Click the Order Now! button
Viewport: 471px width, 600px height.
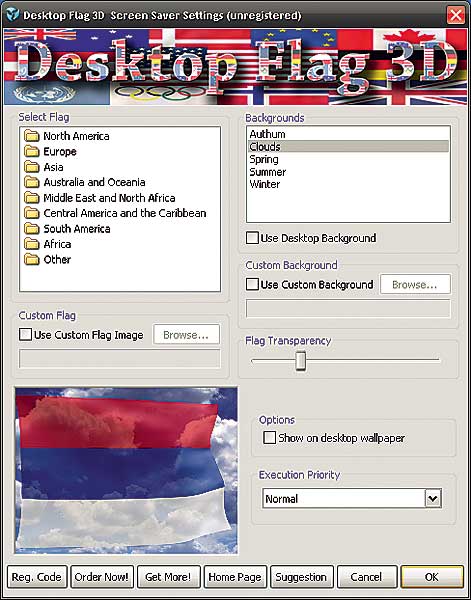(102, 577)
